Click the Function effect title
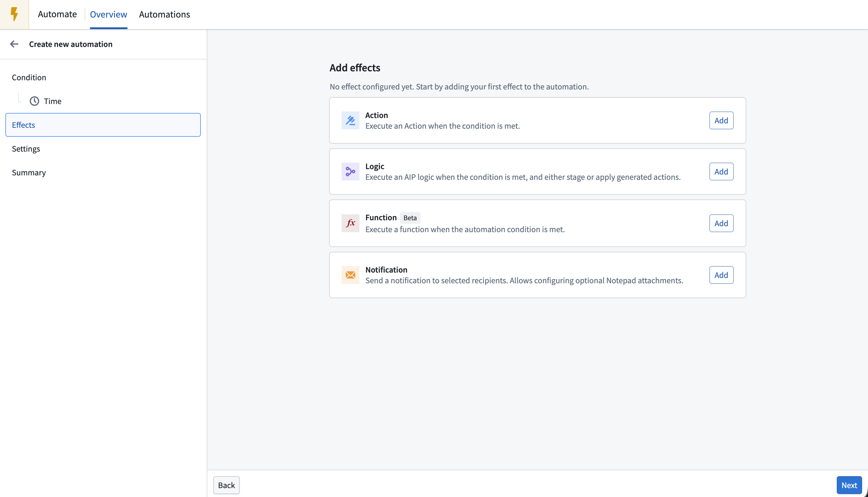This screenshot has height=497, width=868. coord(381,218)
